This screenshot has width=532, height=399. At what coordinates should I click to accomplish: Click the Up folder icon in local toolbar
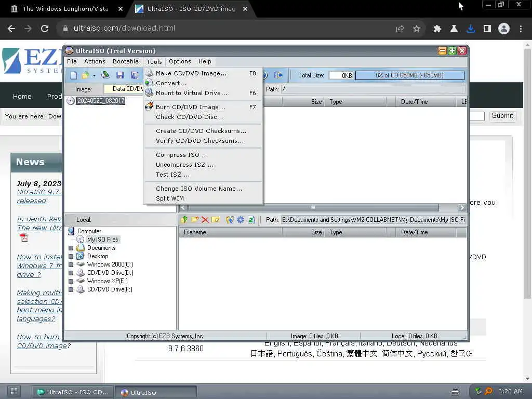[x=184, y=220]
